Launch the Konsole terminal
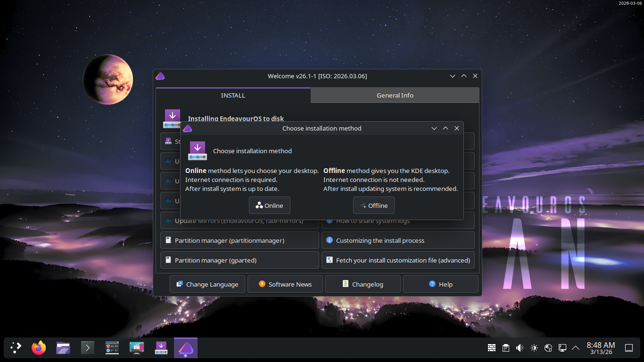 tap(88, 348)
